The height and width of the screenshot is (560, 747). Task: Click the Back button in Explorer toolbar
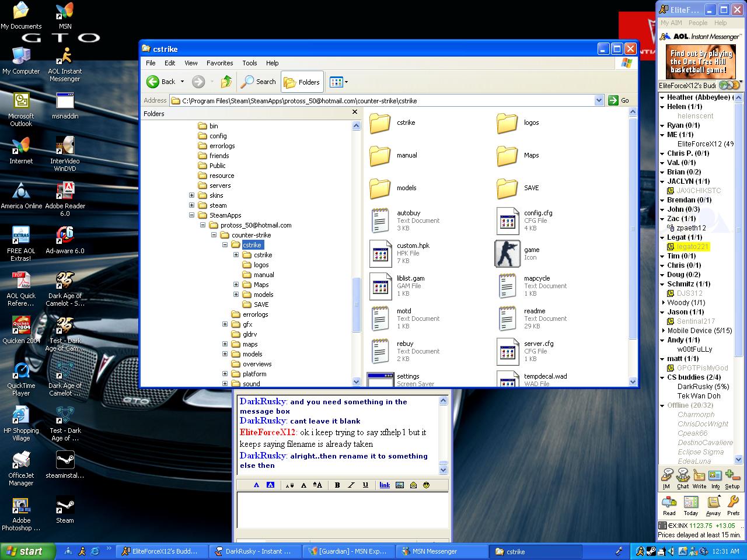161,82
